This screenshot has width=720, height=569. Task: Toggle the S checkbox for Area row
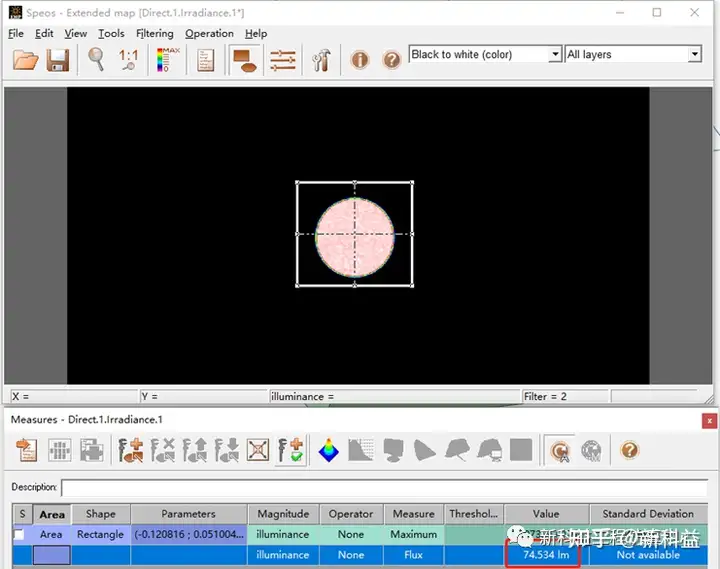pyautogui.click(x=19, y=535)
